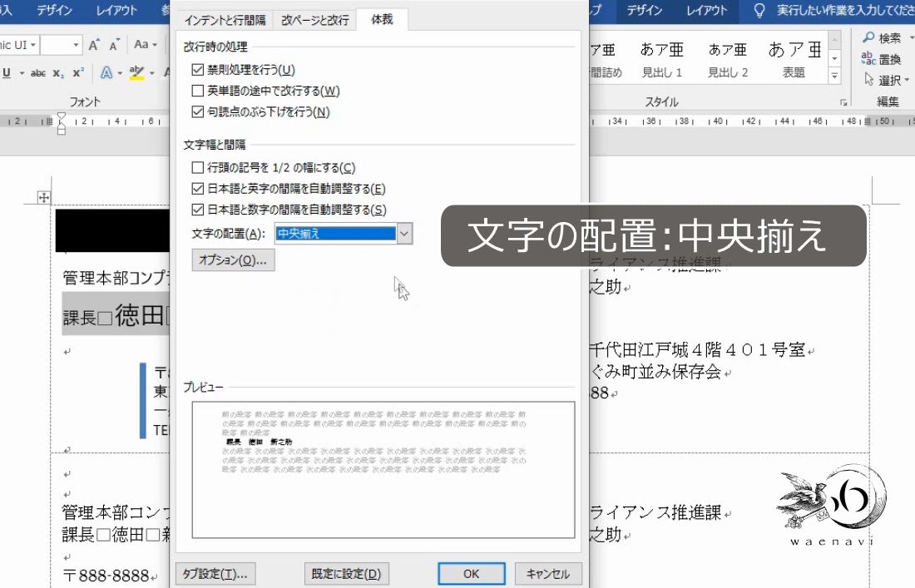The height and width of the screenshot is (588, 915).
Task: Open Text Effects with the glowing A icon
Action: pos(107,73)
